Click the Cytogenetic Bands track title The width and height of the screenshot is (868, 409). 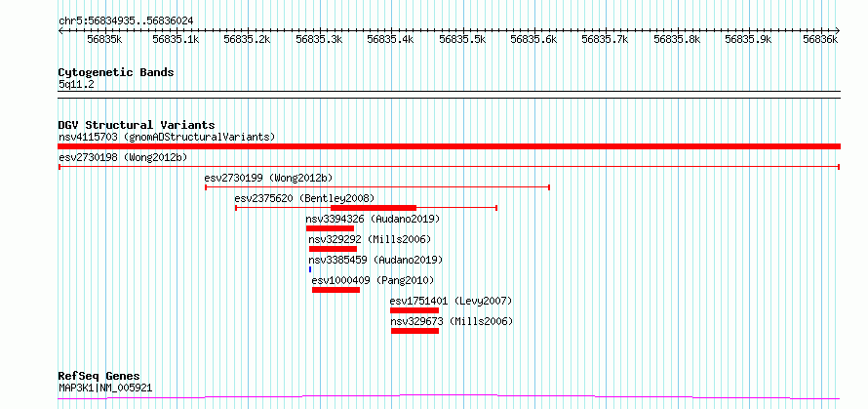tap(116, 72)
